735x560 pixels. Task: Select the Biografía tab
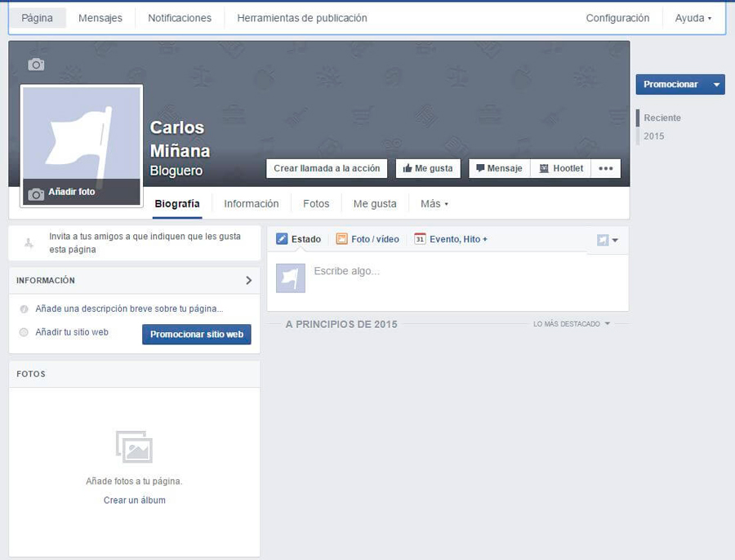point(177,204)
